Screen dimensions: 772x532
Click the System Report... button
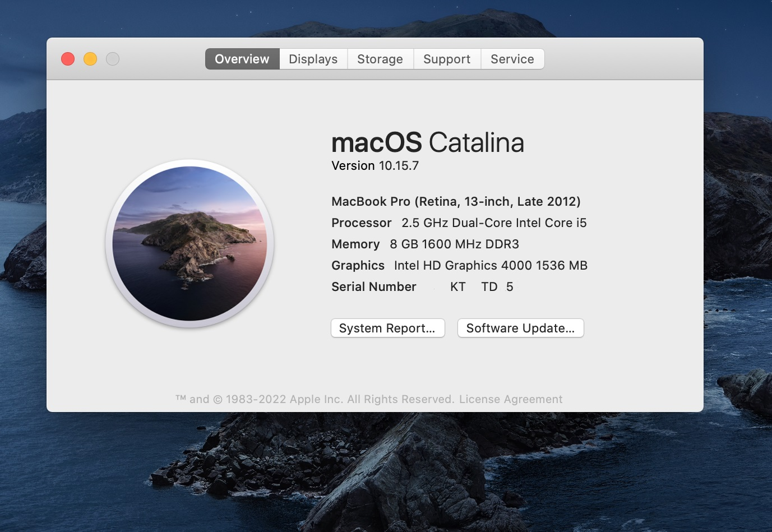point(387,328)
